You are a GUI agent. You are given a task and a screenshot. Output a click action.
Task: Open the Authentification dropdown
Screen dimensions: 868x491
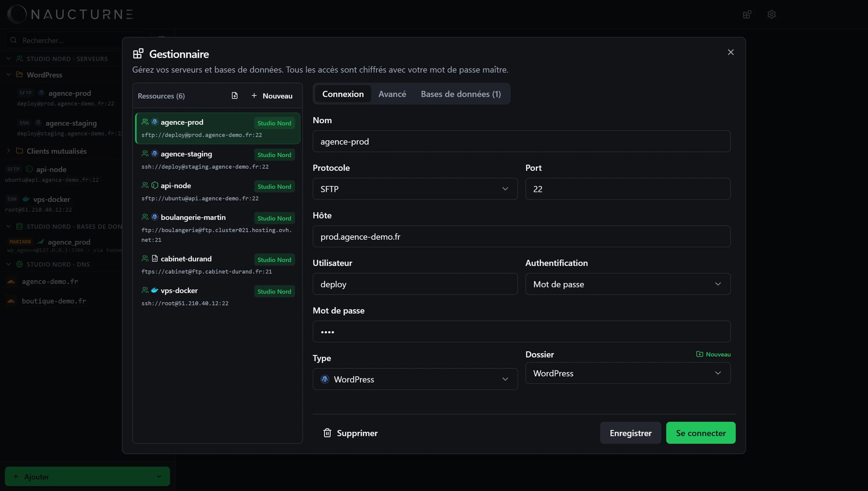[628, 284]
